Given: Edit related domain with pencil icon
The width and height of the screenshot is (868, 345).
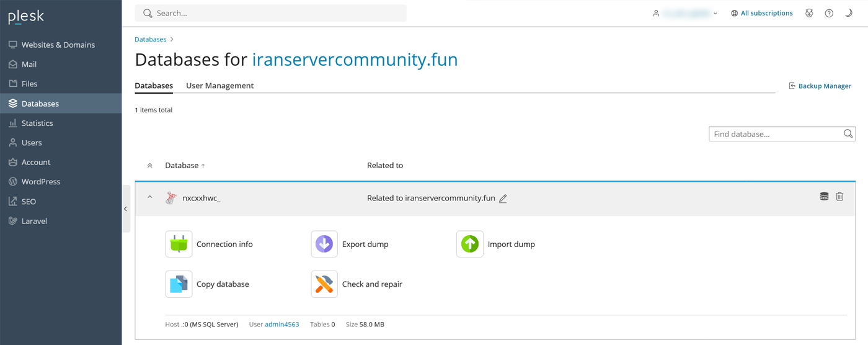Looking at the screenshot, I should (503, 199).
